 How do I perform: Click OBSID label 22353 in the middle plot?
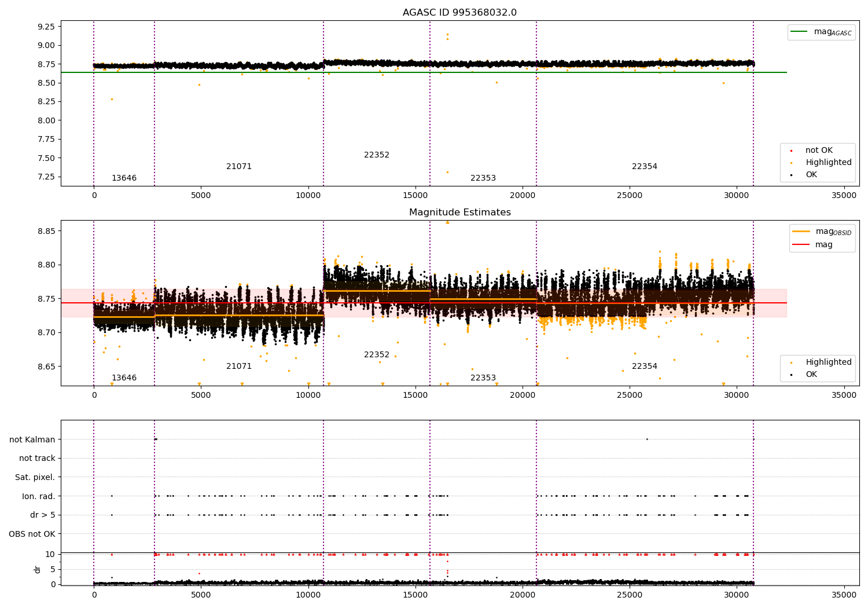[483, 378]
